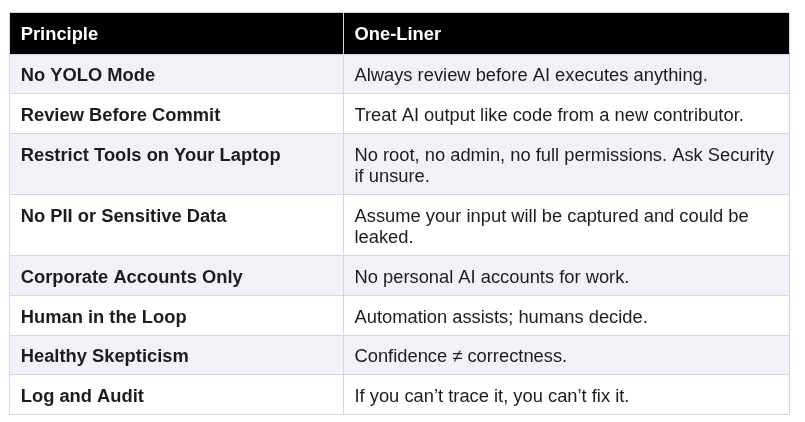805x422 pixels.
Task: Select 'Assume your input will be captured' text
Action: (551, 216)
